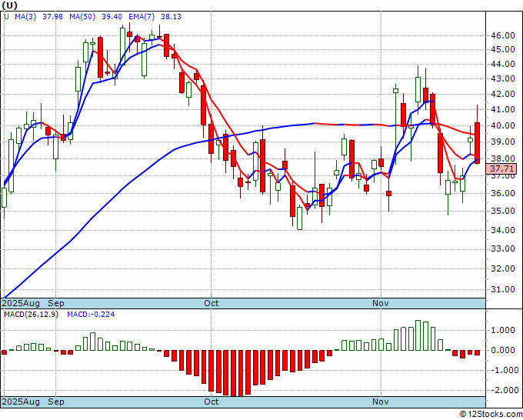
Task: Click the 33.00 price axis label
Action: coord(503,248)
